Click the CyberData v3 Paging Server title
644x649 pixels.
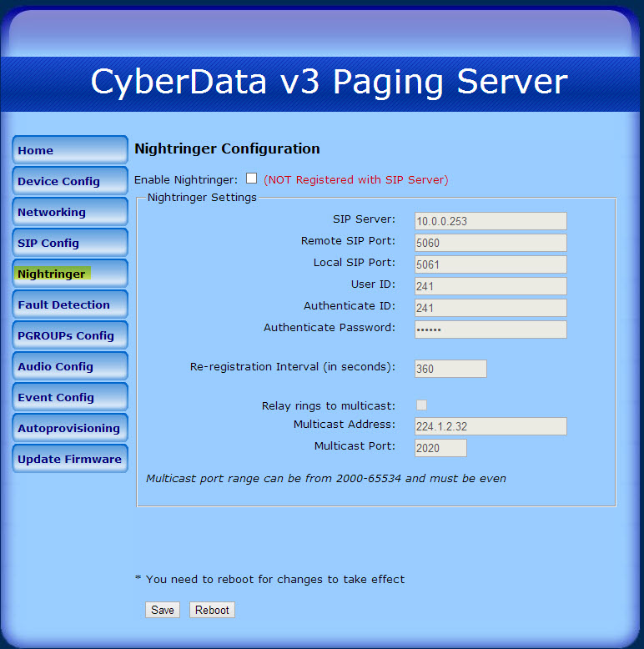[329, 83]
